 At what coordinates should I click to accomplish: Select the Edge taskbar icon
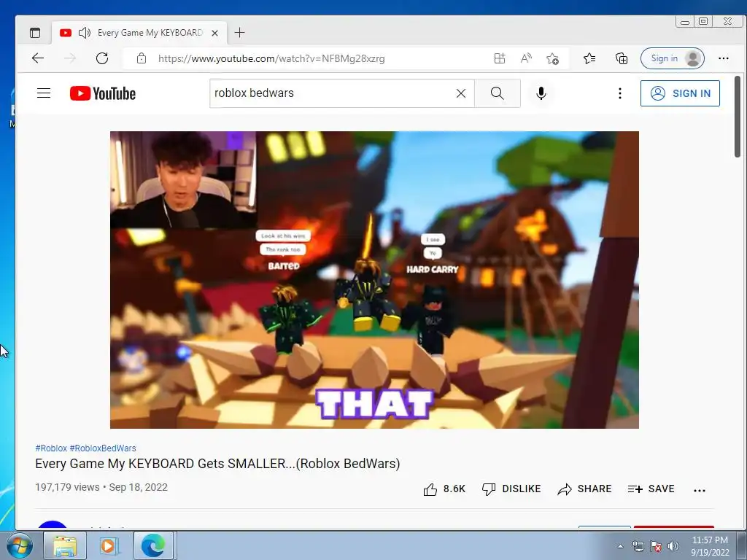point(153,545)
